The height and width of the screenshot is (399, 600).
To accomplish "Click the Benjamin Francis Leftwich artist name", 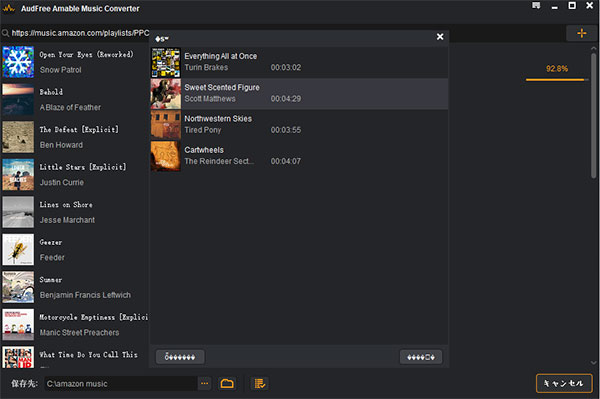I will (85, 295).
